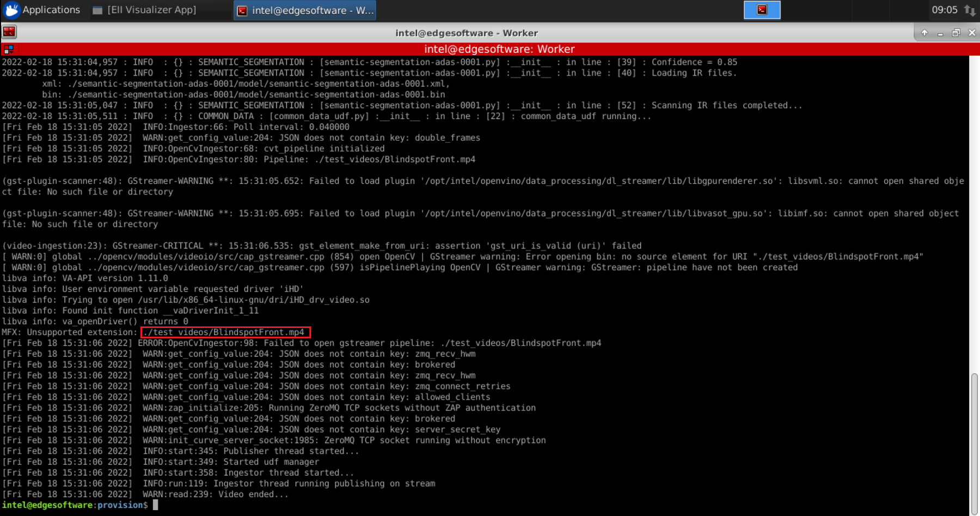Click the 'GStreamer-CRITICAL' assertion line

(322, 246)
